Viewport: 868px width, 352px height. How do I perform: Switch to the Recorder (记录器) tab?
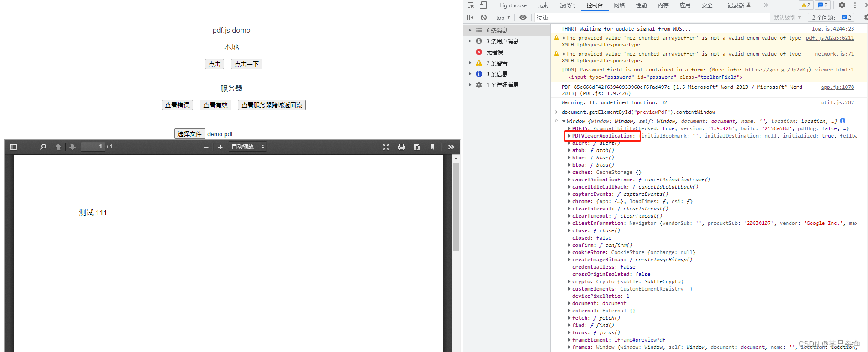coord(739,5)
